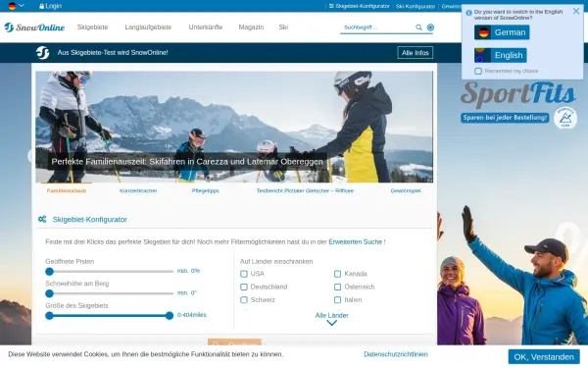Tick the Schweiz checkbox
588x368 pixels.
pyautogui.click(x=244, y=299)
